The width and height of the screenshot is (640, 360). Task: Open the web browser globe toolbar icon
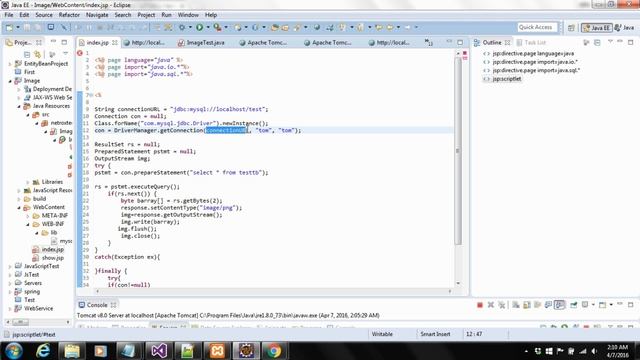click(317, 27)
